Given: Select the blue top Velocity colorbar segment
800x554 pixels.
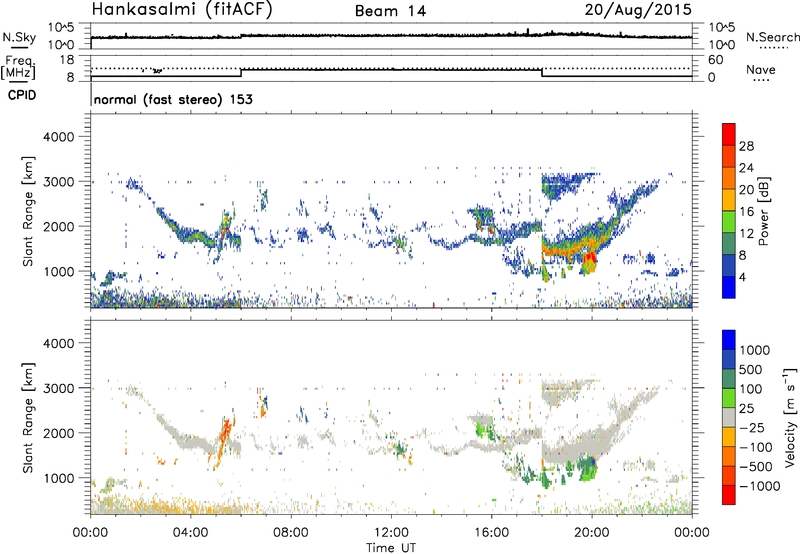Looking at the screenshot, I should [x=729, y=340].
